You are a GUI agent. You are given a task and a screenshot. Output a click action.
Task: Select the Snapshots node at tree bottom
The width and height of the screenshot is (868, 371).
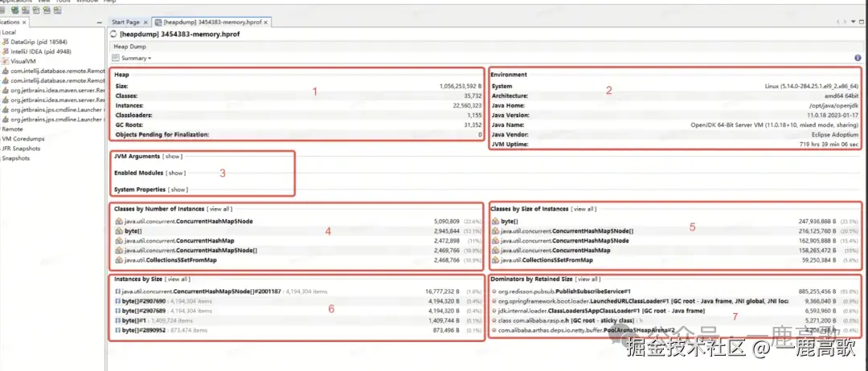[15, 158]
